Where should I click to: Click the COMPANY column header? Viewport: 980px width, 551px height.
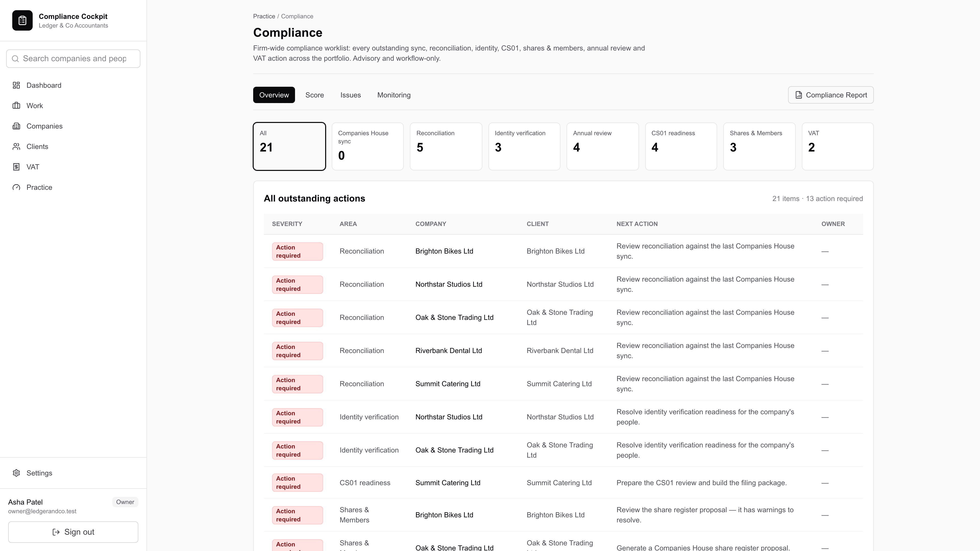point(431,224)
